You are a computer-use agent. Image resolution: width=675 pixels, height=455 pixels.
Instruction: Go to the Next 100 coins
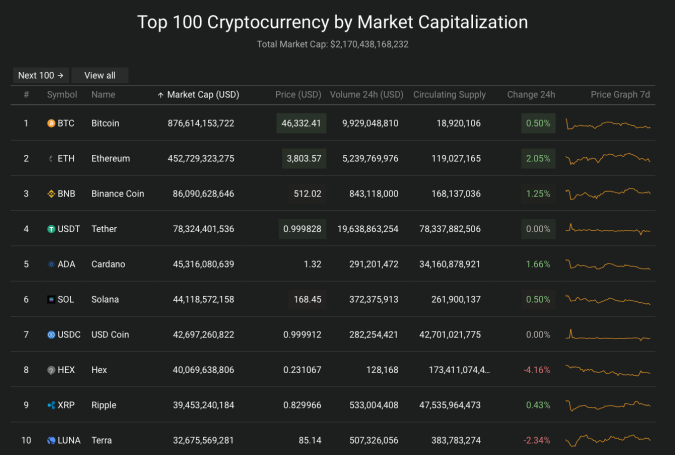(x=41, y=75)
